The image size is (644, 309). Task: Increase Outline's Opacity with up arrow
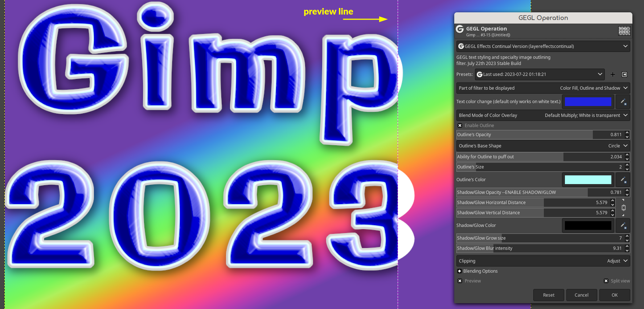(x=627, y=133)
